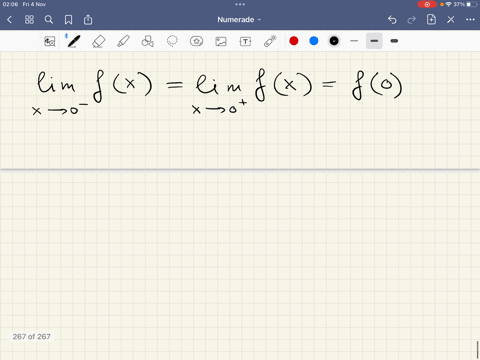Image resolution: width=480 pixels, height=360 pixels.
Task: Tap the 02:06 clock in status bar
Action: pos(10,4)
